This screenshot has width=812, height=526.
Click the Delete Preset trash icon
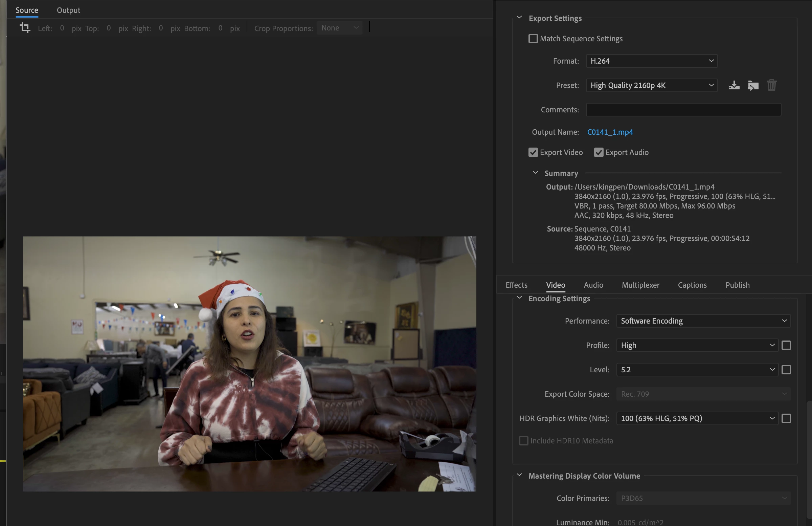pyautogui.click(x=771, y=85)
